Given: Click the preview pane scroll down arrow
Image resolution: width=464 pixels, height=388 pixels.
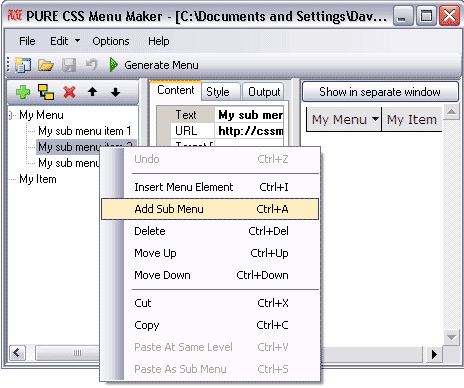Looking at the screenshot, I should pos(451,337).
